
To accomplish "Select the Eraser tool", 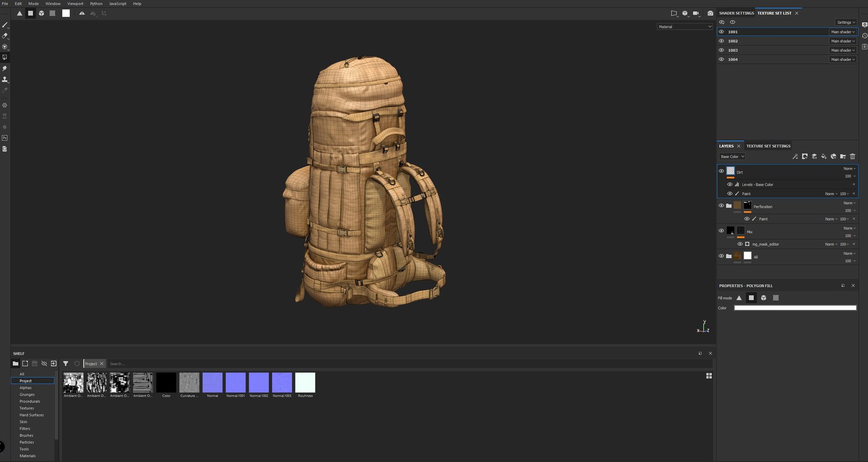I will [5, 36].
